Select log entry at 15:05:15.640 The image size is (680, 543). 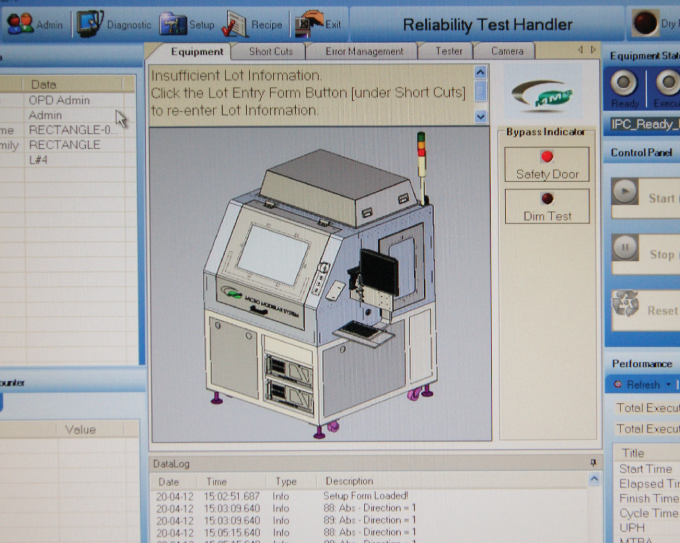[x=369, y=532]
